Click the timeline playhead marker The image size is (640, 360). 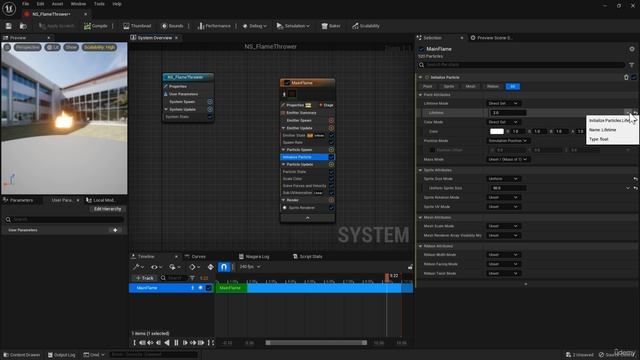pyautogui.click(x=387, y=277)
